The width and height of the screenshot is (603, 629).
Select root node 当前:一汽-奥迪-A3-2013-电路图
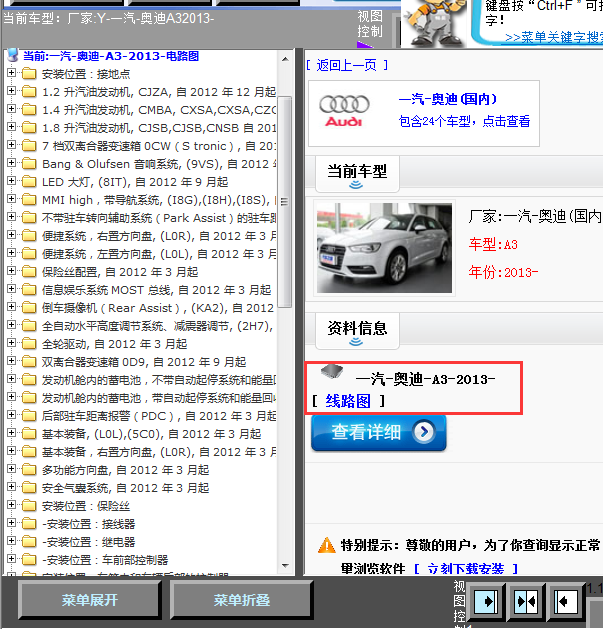coord(111,56)
